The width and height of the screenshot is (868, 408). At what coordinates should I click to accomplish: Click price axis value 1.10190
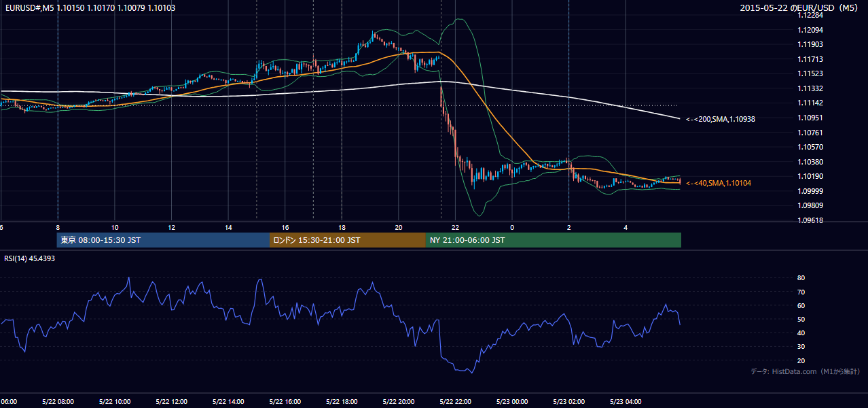811,176
